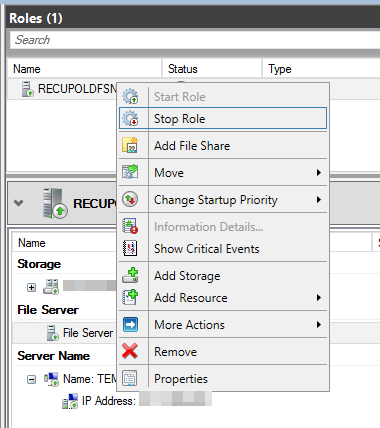Sort roles by Type column header
This screenshot has width=380, height=428.
pyautogui.click(x=321, y=69)
